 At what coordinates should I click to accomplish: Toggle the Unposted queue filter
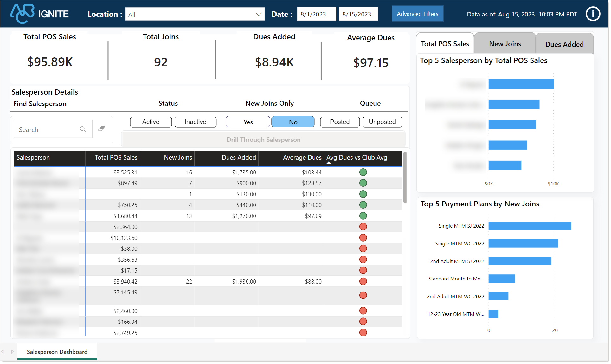382,122
